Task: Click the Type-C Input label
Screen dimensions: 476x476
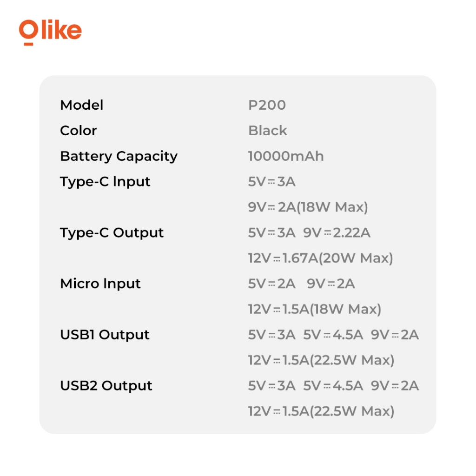Action: point(105,182)
